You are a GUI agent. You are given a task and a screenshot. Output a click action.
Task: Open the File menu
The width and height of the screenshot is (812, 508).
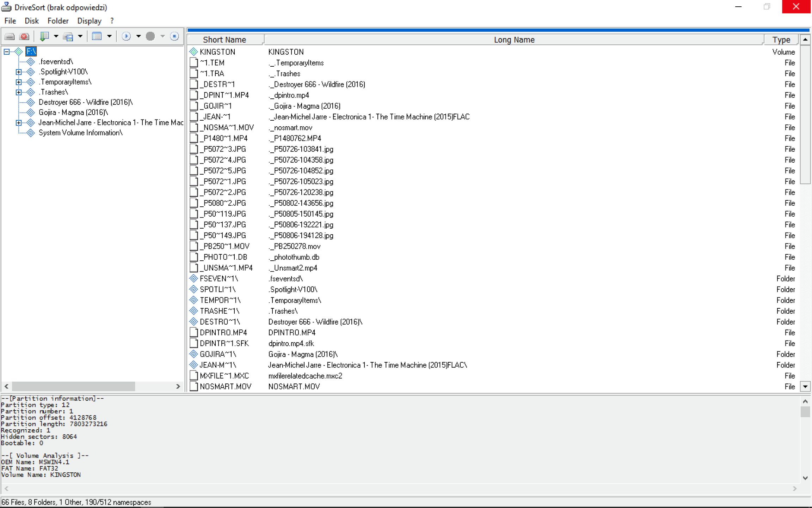(x=10, y=20)
